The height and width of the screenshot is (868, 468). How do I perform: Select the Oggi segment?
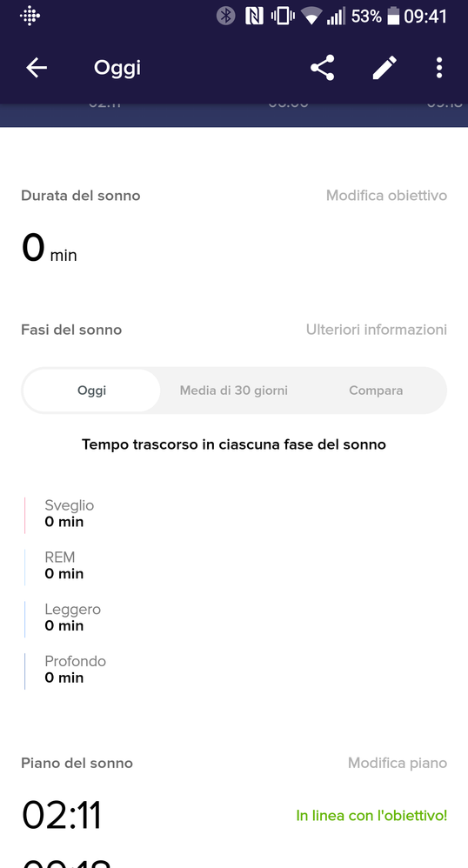(92, 391)
